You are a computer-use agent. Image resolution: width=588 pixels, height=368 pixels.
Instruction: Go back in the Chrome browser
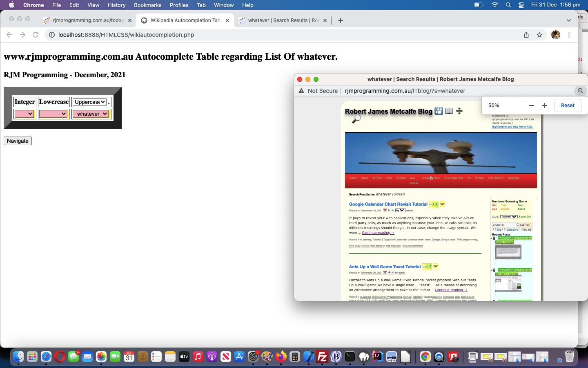click(9, 35)
